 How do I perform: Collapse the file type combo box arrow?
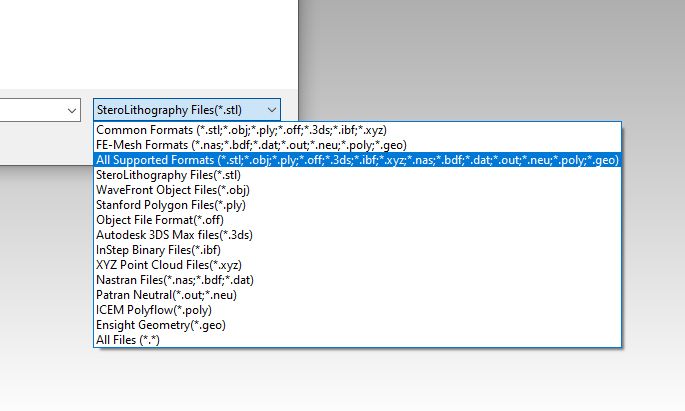pyautogui.click(x=272, y=110)
